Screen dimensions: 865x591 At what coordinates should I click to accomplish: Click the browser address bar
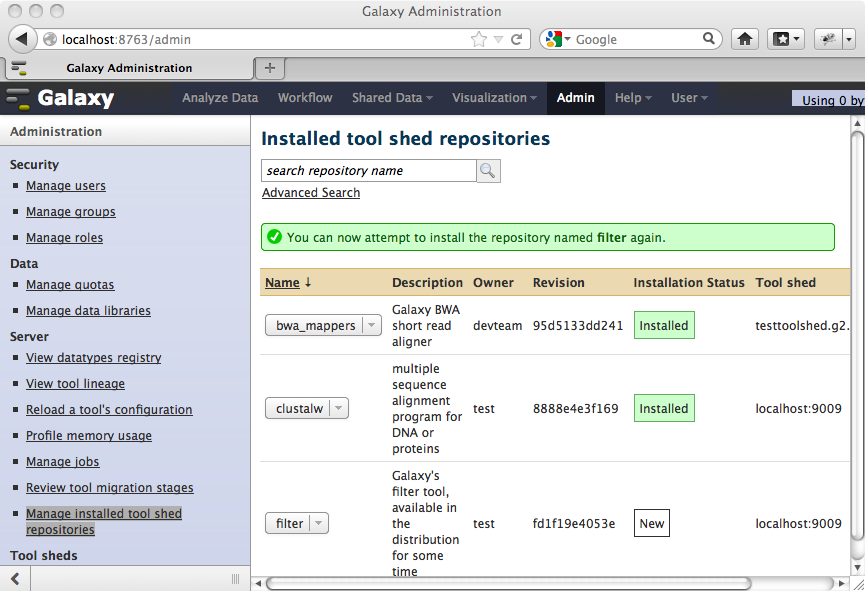[265, 39]
